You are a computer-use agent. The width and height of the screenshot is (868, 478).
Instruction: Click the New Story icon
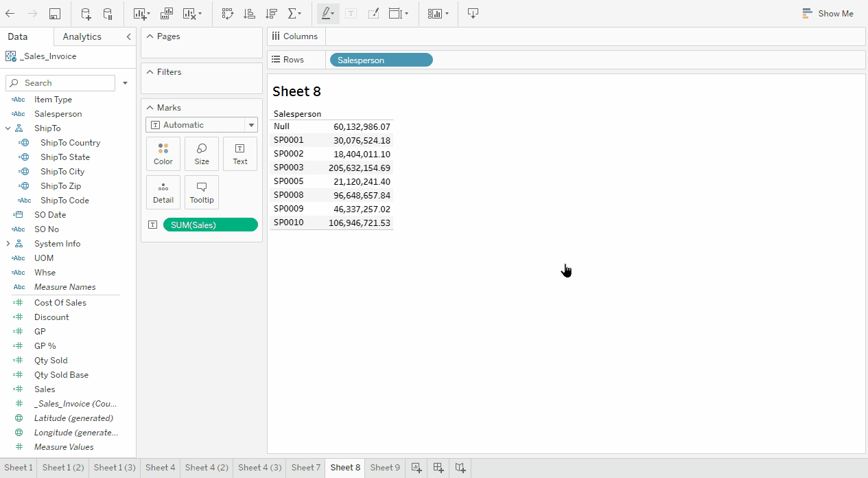click(460, 468)
